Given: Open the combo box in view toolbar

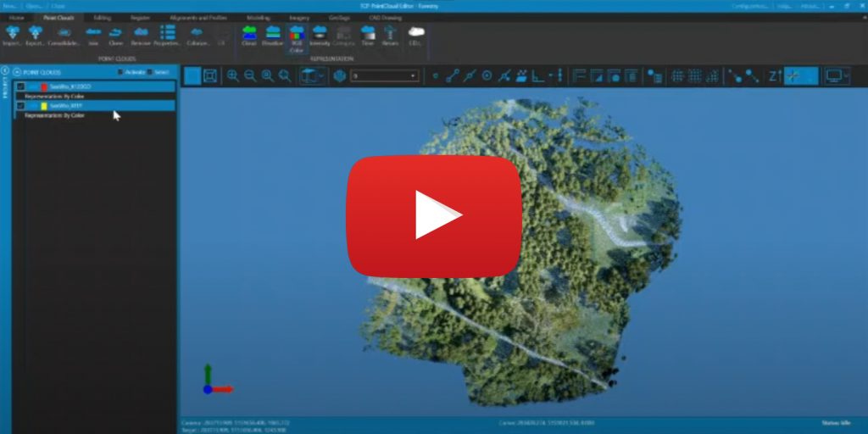Looking at the screenshot, I should pyautogui.click(x=385, y=75).
